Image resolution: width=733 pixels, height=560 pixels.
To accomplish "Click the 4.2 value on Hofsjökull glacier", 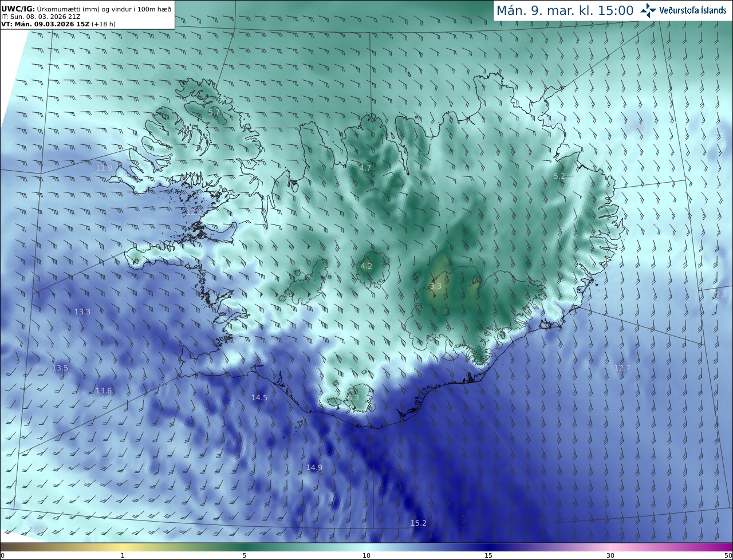I will pyautogui.click(x=366, y=266).
